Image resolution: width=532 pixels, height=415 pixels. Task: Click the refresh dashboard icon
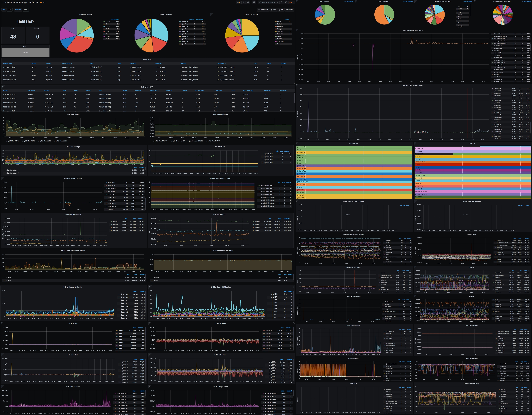pos(286,2)
